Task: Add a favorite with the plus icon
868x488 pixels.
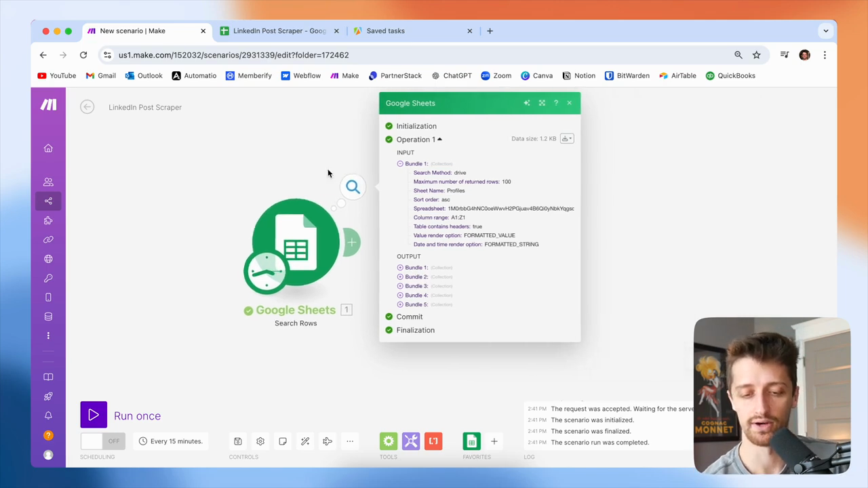Action: (494, 441)
